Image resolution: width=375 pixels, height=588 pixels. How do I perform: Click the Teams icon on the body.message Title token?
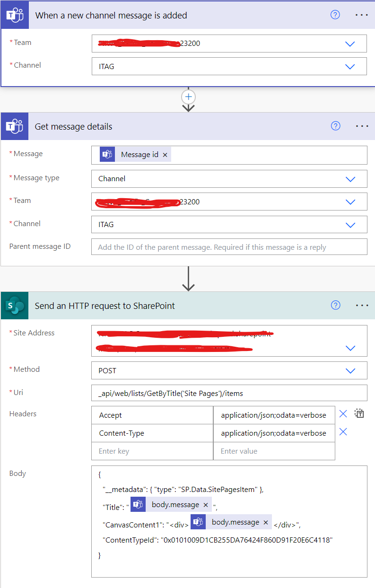(x=138, y=504)
